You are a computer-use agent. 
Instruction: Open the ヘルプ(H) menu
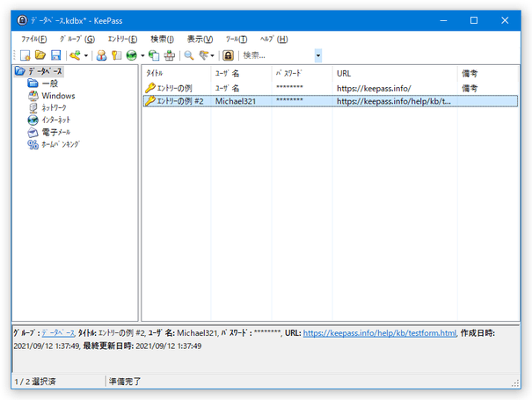[x=273, y=39]
